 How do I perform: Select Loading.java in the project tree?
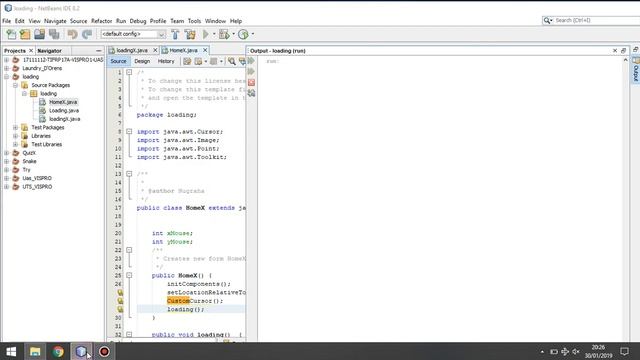64,111
